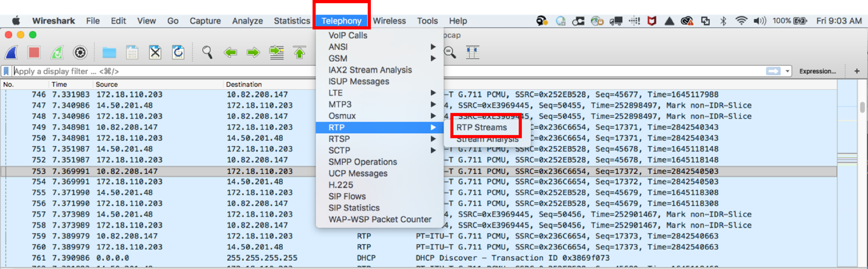Find a packet with the magnifier icon

point(207,52)
